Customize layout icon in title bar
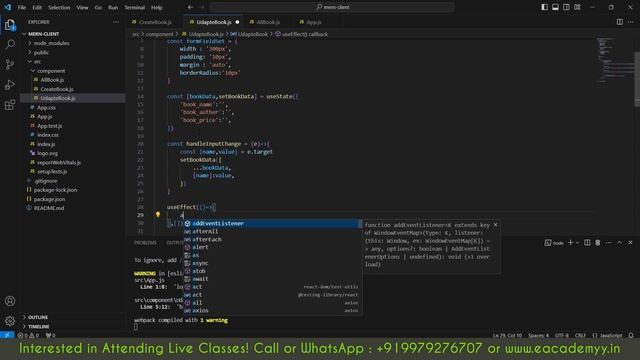The width and height of the screenshot is (640, 360). (x=577, y=7)
